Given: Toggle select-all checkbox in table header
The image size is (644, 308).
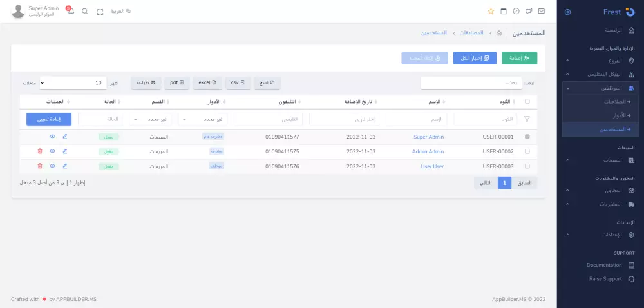Looking at the screenshot, I should click(x=527, y=101).
